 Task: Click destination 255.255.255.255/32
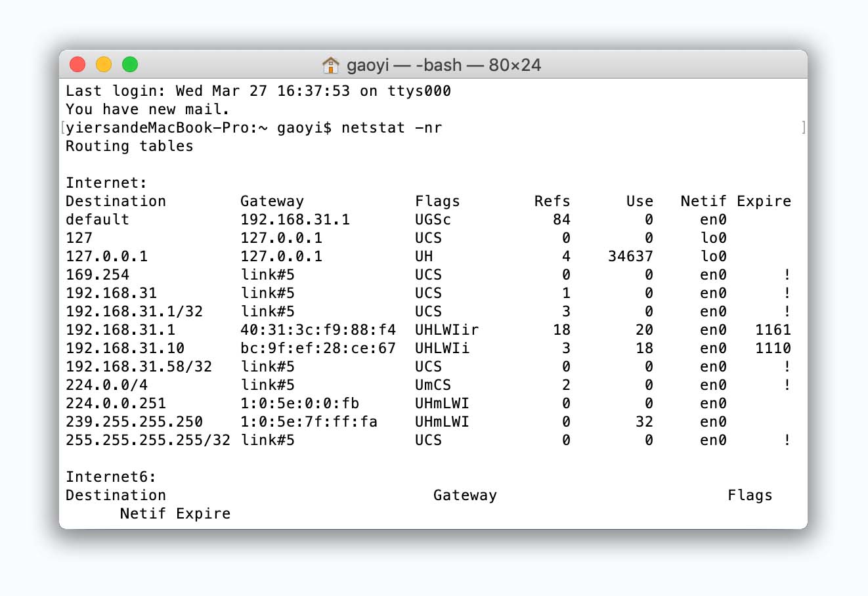point(148,440)
